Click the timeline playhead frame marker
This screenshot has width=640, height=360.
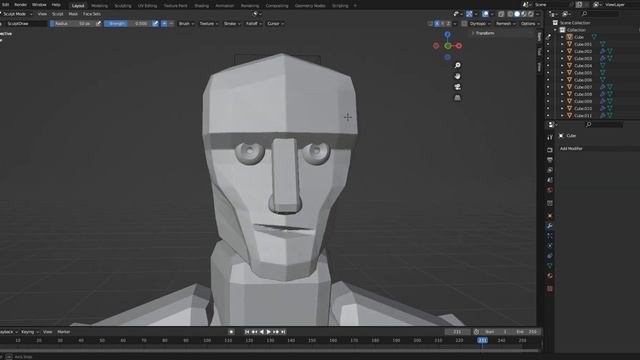(x=482, y=340)
